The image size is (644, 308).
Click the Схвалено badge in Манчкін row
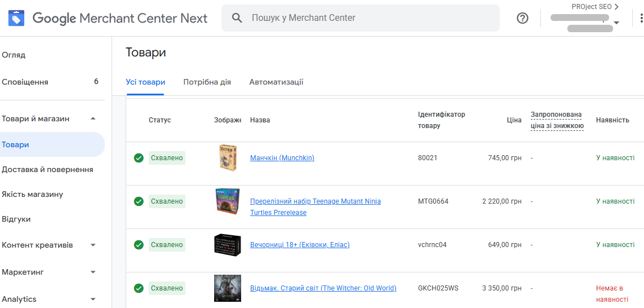[167, 158]
